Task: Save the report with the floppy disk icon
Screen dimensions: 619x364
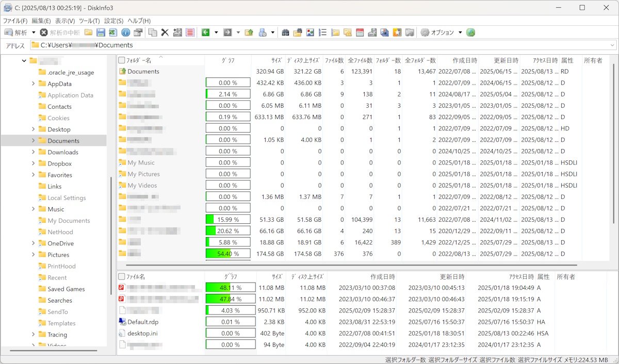Action: point(101,32)
